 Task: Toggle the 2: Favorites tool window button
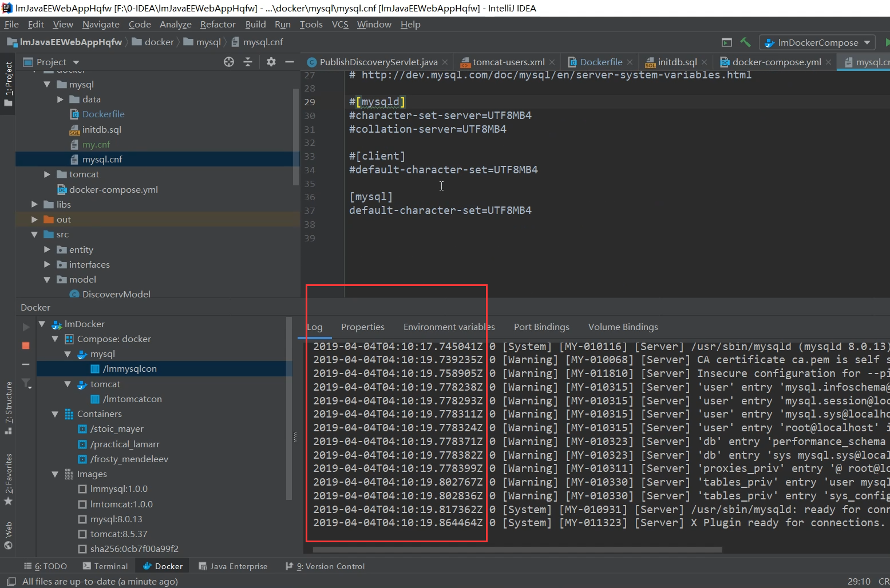tap(8, 479)
